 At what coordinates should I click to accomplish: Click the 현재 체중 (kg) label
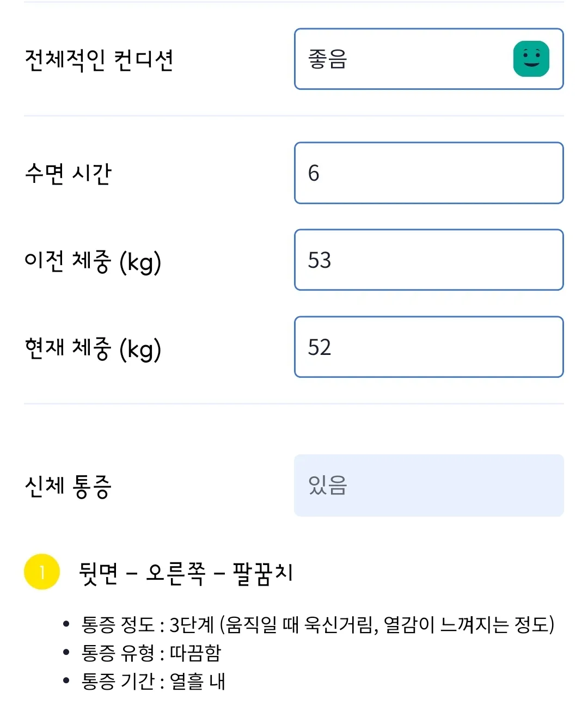(93, 348)
